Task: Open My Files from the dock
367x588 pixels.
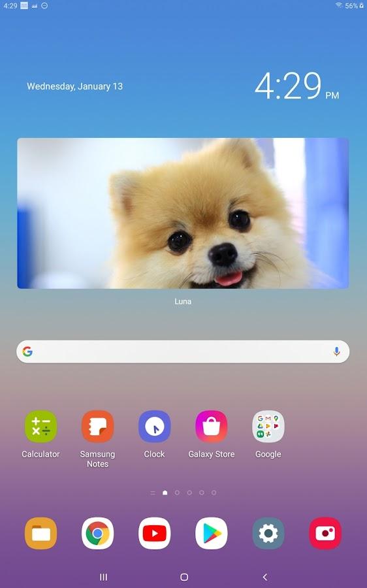Action: 40,533
